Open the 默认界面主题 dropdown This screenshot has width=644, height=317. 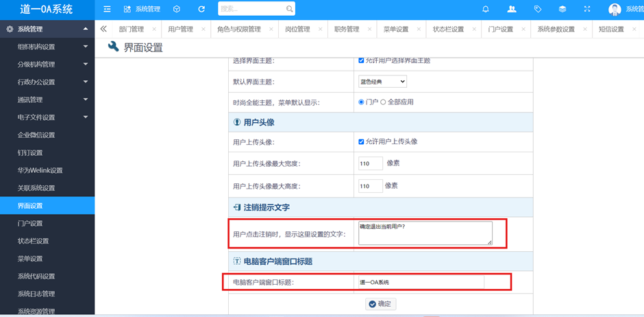pyautogui.click(x=382, y=82)
